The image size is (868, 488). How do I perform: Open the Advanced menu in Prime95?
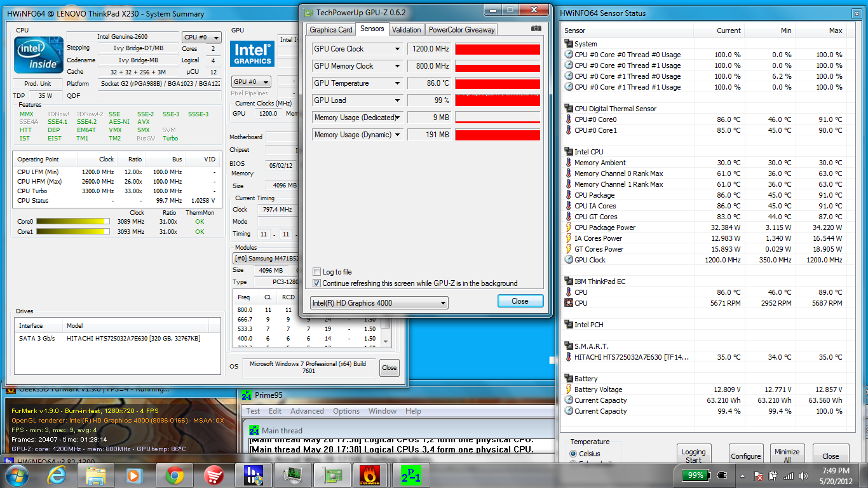pos(307,411)
